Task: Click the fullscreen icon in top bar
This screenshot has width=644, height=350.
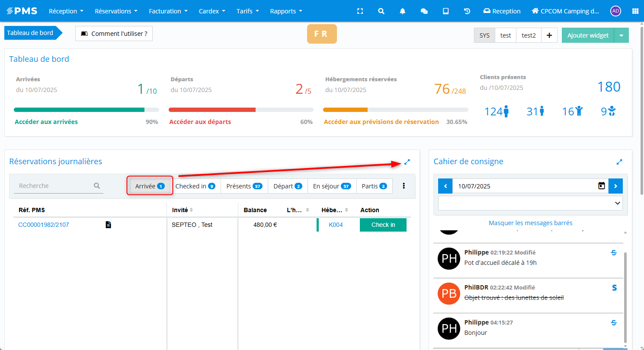Action: pos(360,11)
